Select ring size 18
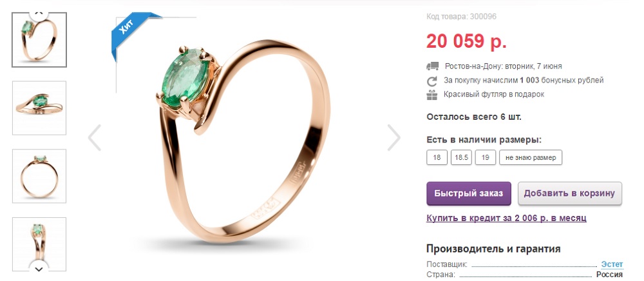This screenshot has width=644, height=281. coord(437,157)
